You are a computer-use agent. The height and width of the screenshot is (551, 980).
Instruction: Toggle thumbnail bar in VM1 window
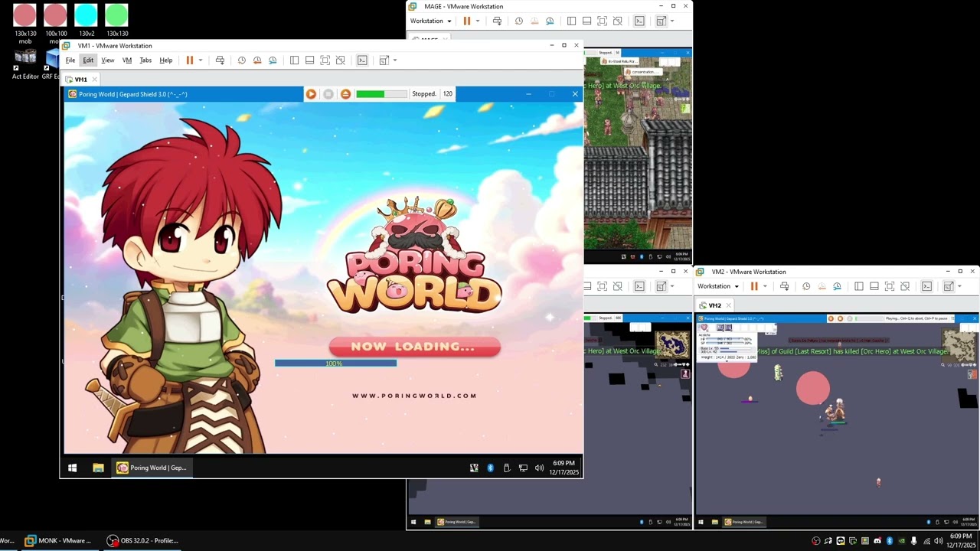pos(309,60)
